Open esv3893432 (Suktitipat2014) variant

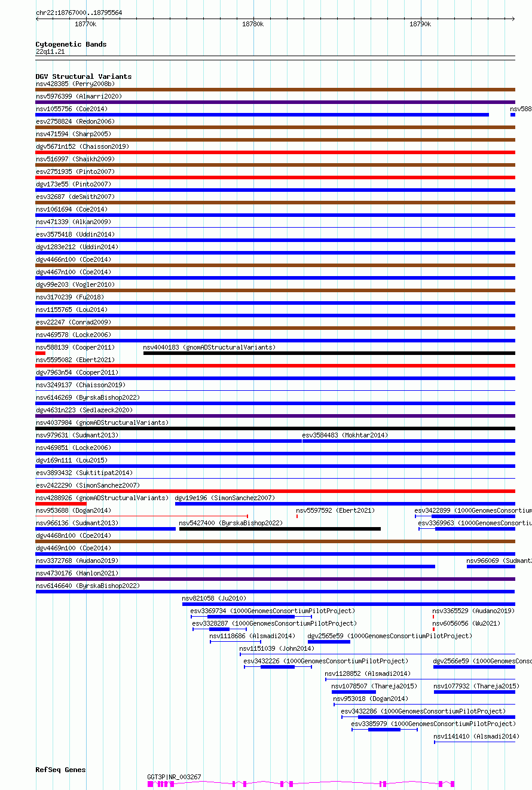click(84, 473)
